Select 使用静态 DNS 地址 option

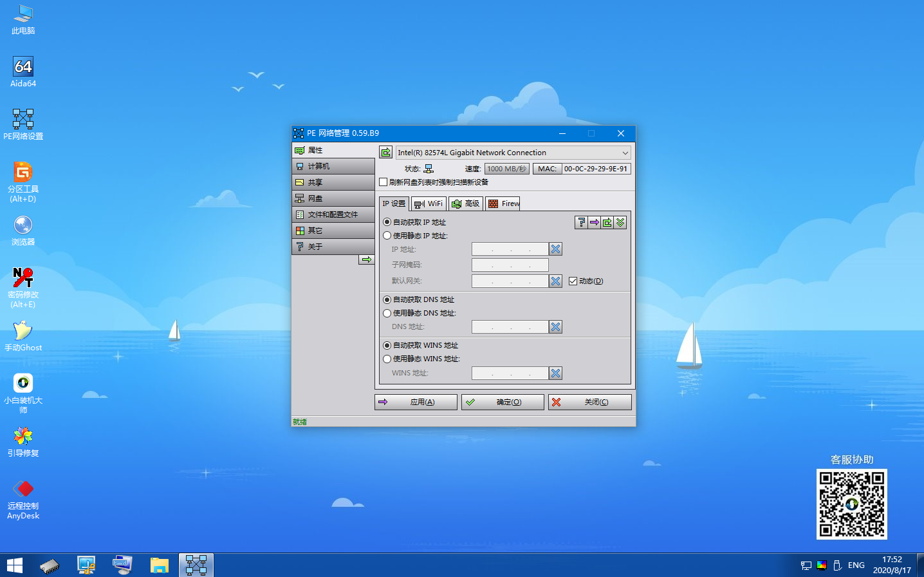pyautogui.click(x=386, y=313)
